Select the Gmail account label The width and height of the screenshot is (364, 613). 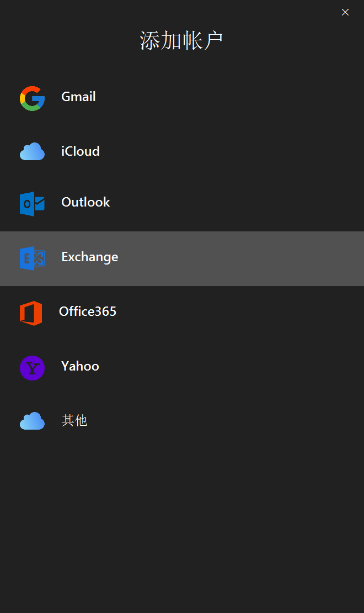78,97
